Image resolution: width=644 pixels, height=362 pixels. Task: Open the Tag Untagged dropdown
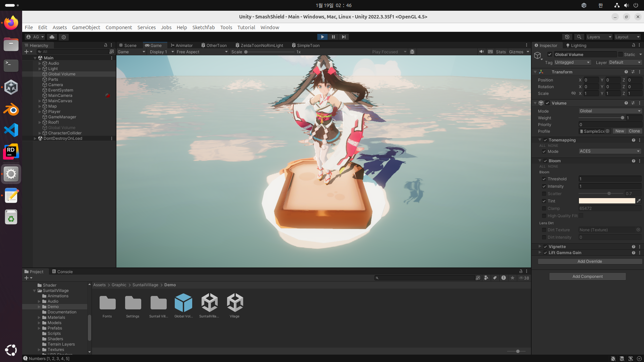tap(572, 62)
